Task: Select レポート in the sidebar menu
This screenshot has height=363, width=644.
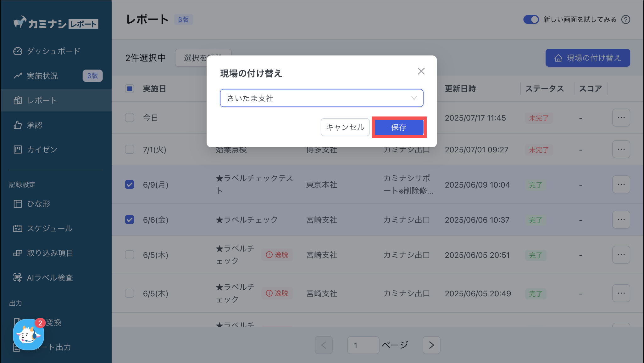Action: point(42,100)
